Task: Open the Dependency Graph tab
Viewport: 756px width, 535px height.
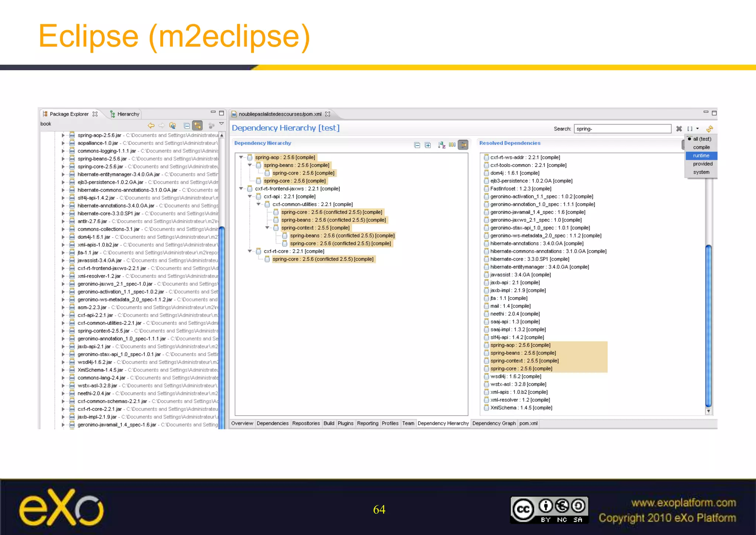Action: pyautogui.click(x=494, y=423)
